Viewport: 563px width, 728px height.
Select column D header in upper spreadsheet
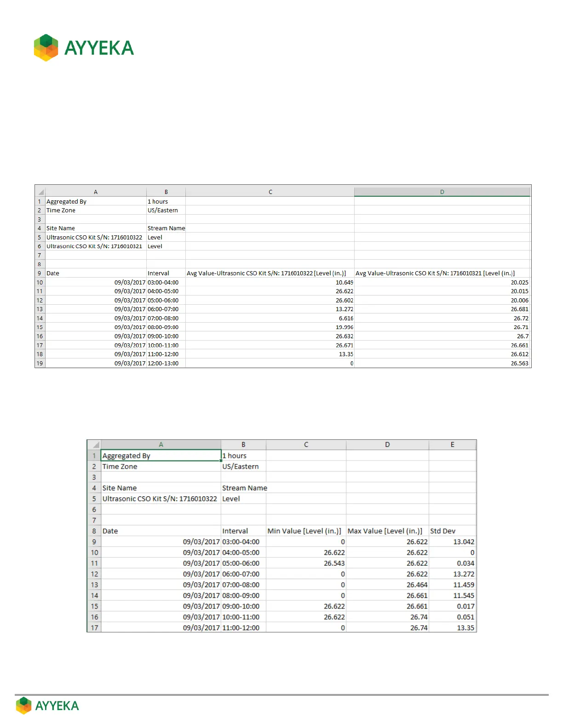[x=442, y=192]
